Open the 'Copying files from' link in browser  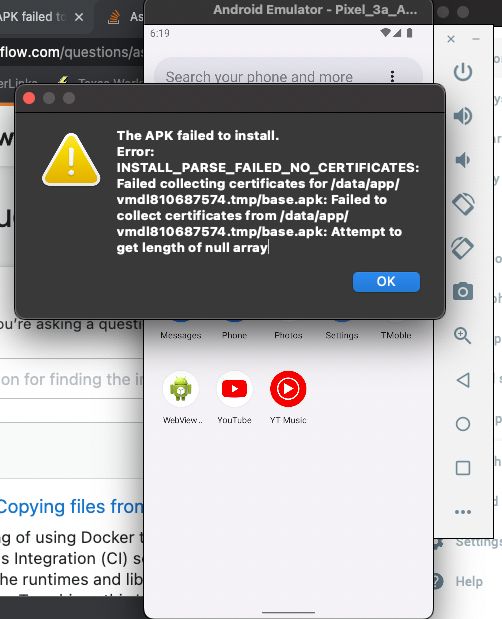point(71,506)
